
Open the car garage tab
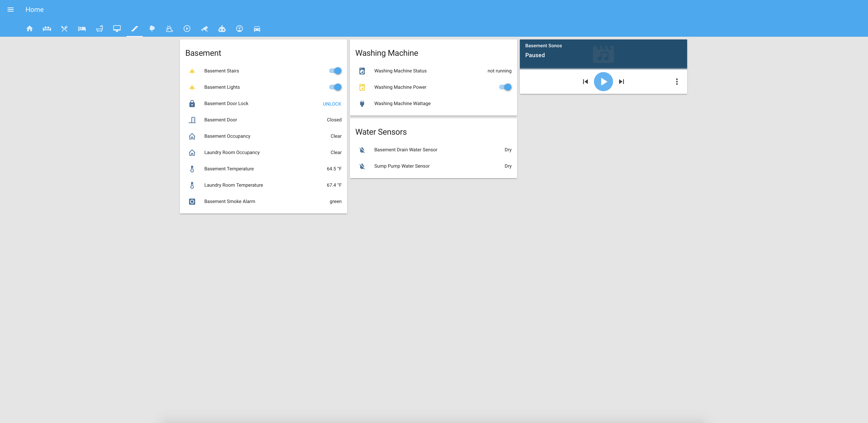[257, 29]
